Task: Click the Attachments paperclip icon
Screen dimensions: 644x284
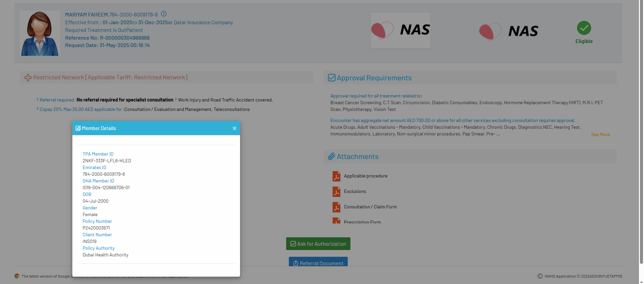Action: pos(332,157)
